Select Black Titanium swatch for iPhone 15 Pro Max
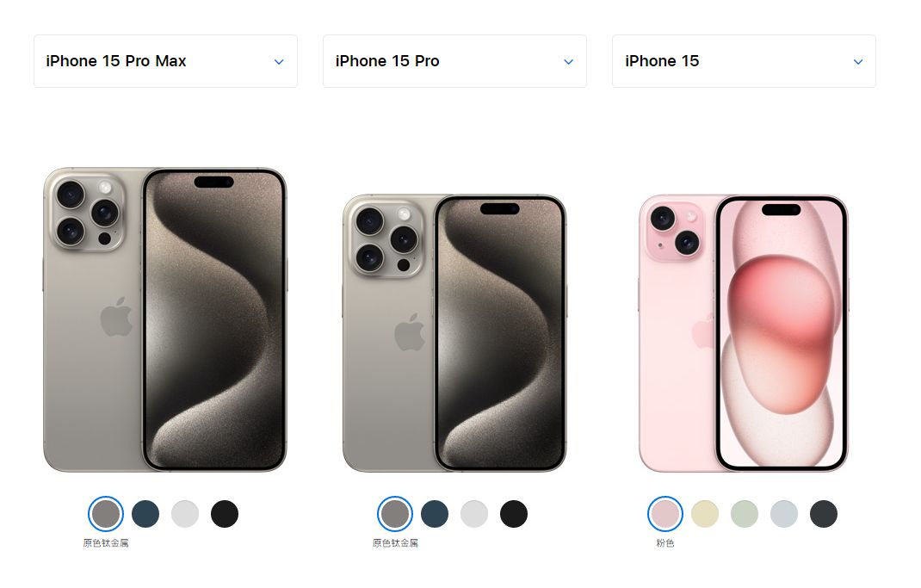This screenshot has height=588, width=921. pos(225,514)
